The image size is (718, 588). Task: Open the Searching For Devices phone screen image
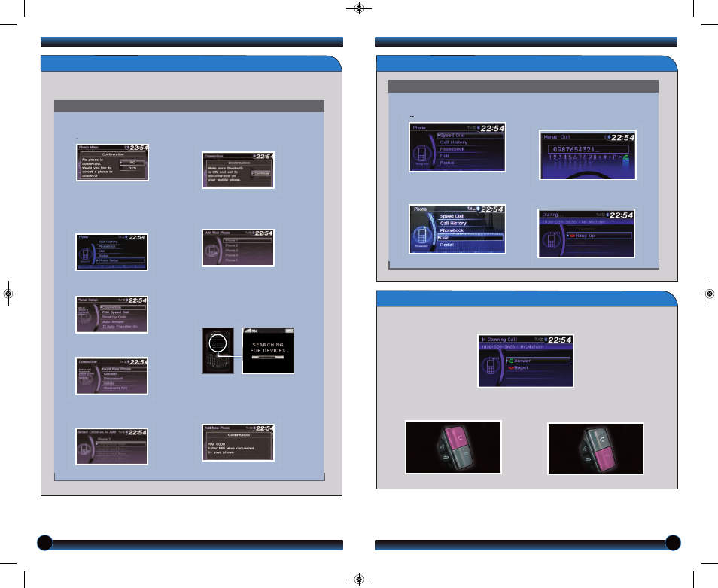click(268, 351)
